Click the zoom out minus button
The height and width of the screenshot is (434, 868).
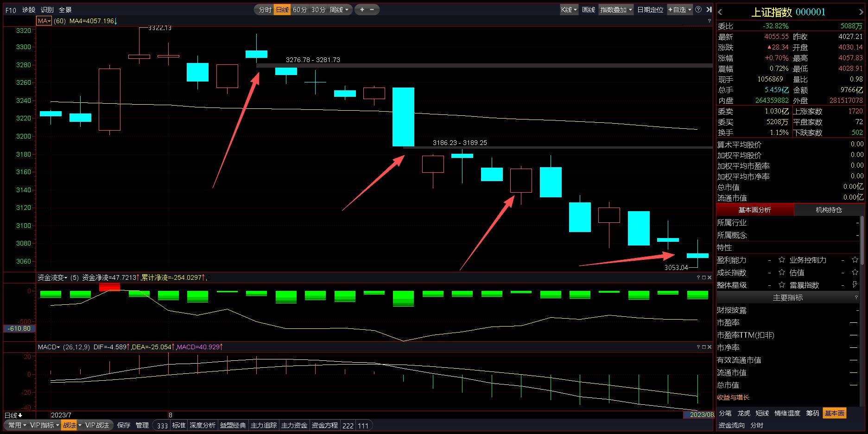(372, 9)
